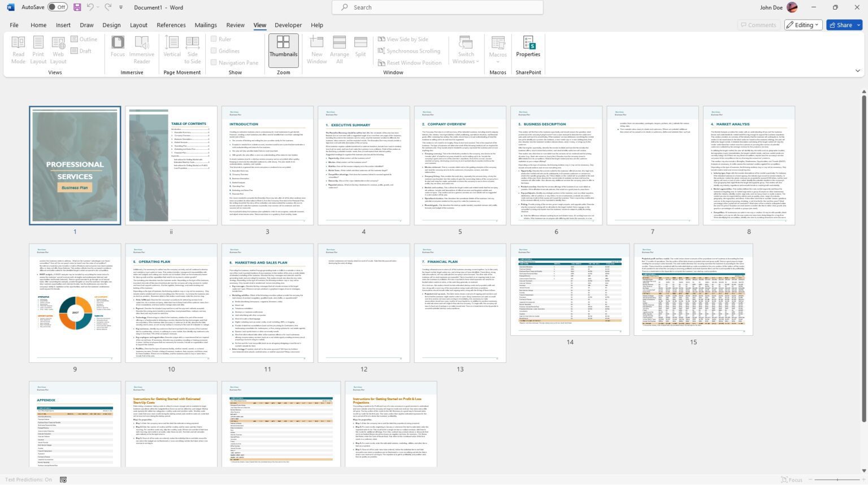
Task: Select the Executive Summary page thumbnail
Action: (x=363, y=165)
